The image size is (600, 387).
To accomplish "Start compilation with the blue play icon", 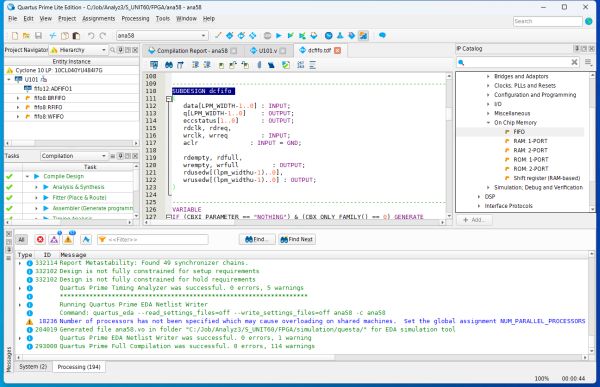I will coord(279,36).
